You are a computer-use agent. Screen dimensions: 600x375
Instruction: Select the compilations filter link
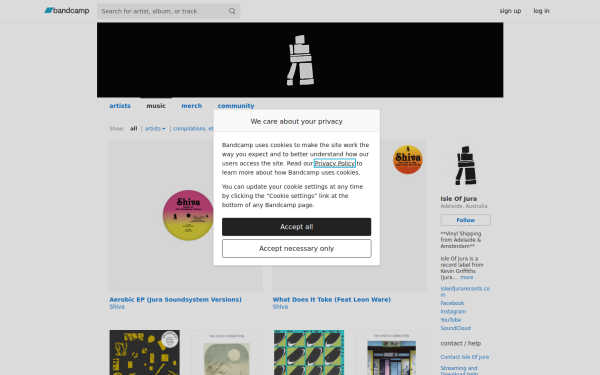coord(193,129)
